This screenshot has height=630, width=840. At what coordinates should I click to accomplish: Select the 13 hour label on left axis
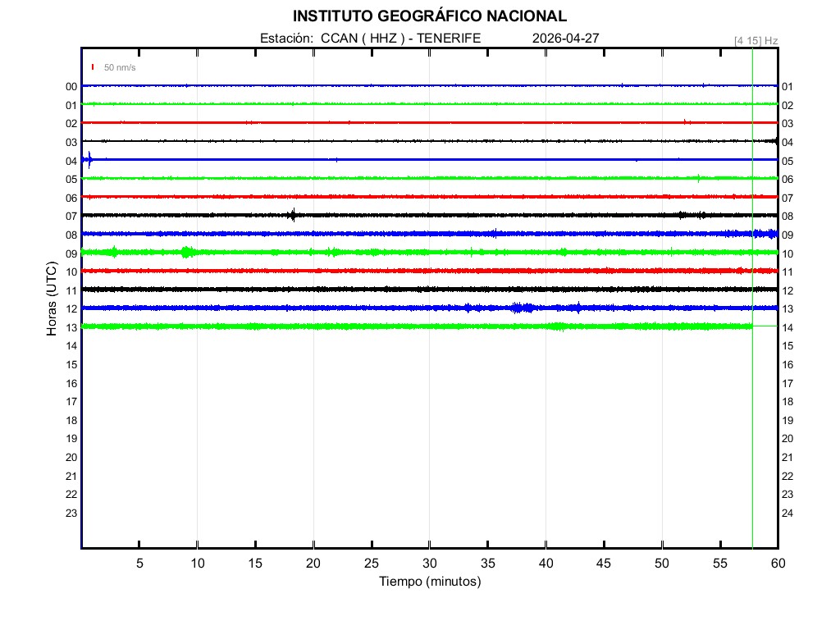[71, 327]
